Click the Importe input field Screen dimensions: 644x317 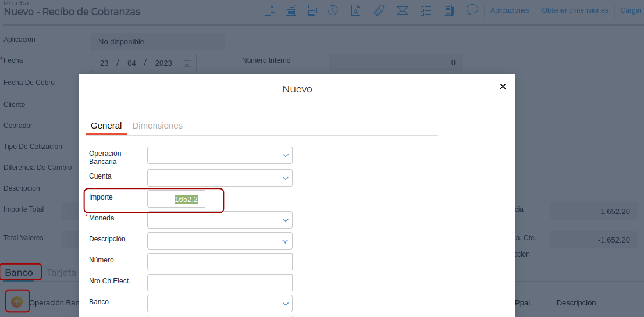coord(176,199)
